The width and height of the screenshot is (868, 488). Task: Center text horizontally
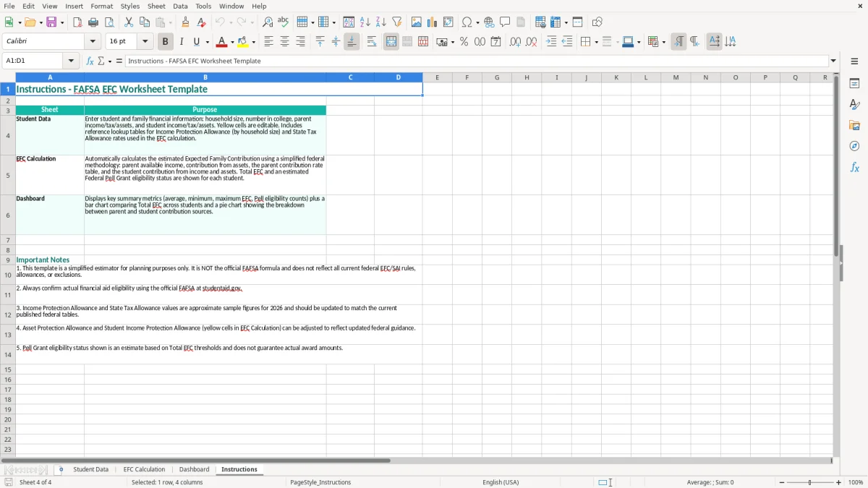click(x=284, y=42)
